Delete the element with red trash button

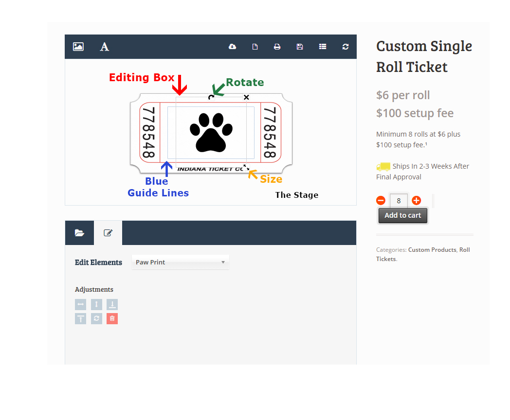(112, 319)
